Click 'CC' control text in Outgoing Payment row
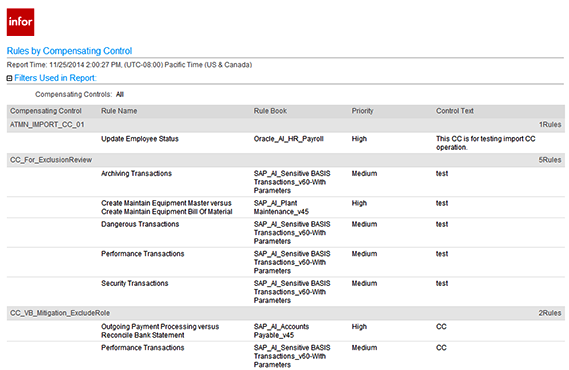The image size is (569, 370). point(441,327)
